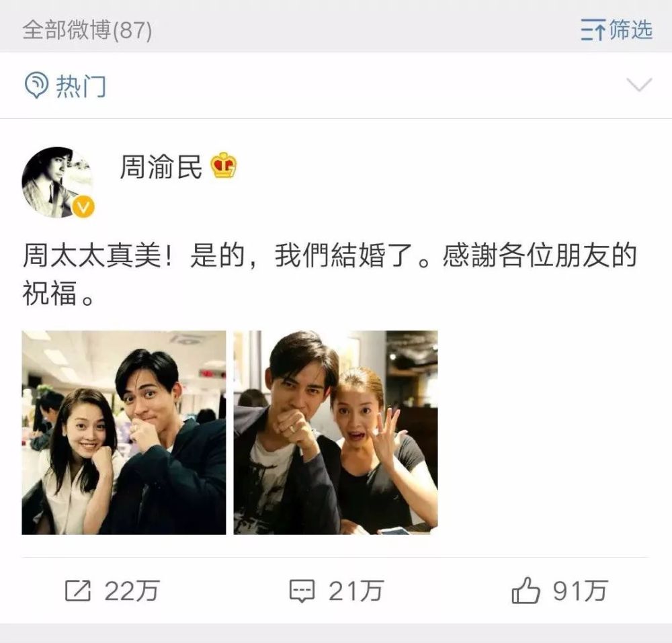The width and height of the screenshot is (672, 643).
Task: View the first couple photo thumbnail
Action: click(124, 432)
